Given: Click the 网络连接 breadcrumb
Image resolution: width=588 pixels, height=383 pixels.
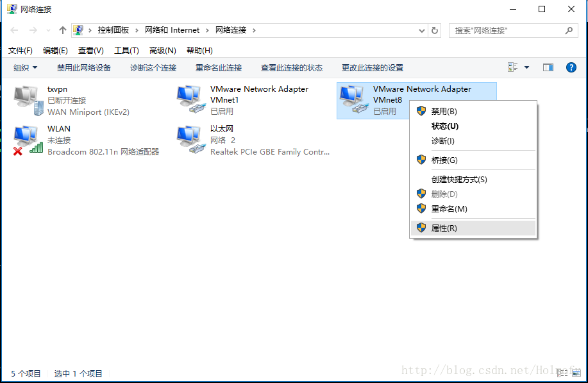Looking at the screenshot, I should tap(231, 30).
